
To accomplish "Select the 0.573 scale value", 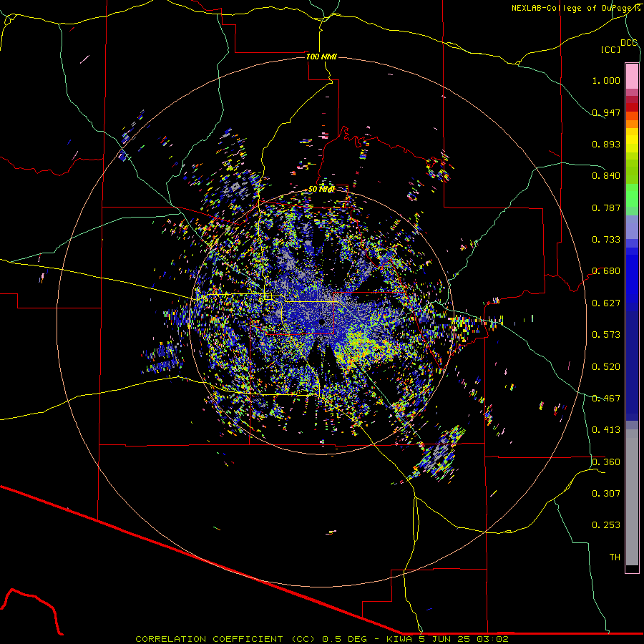I will [606, 335].
